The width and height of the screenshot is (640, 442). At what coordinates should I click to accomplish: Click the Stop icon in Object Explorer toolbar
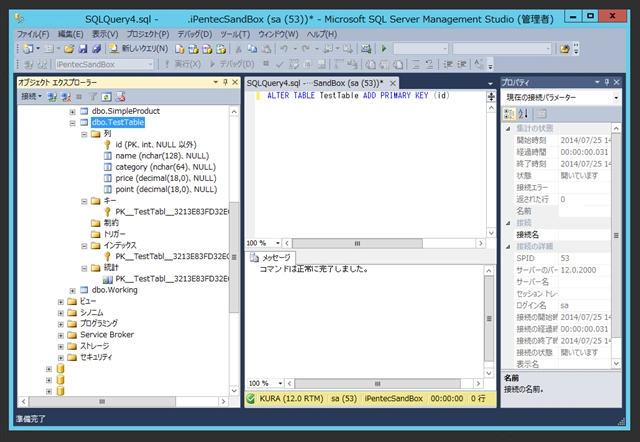pos(79,97)
